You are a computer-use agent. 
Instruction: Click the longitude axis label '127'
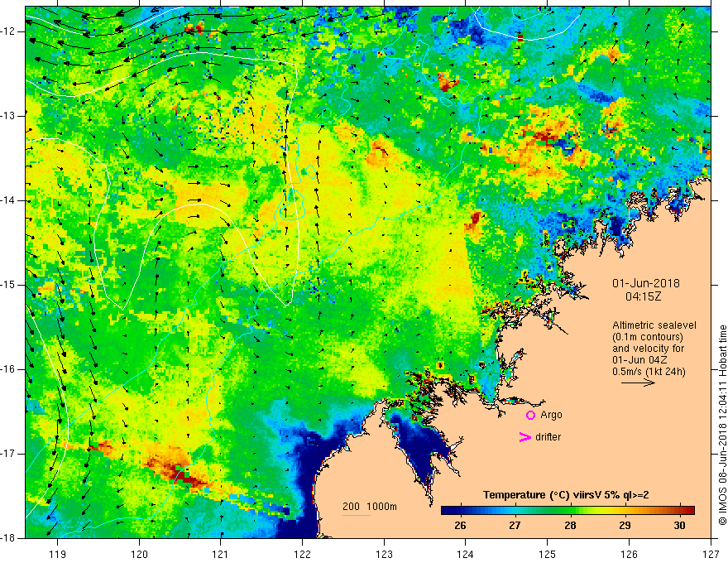(x=711, y=554)
